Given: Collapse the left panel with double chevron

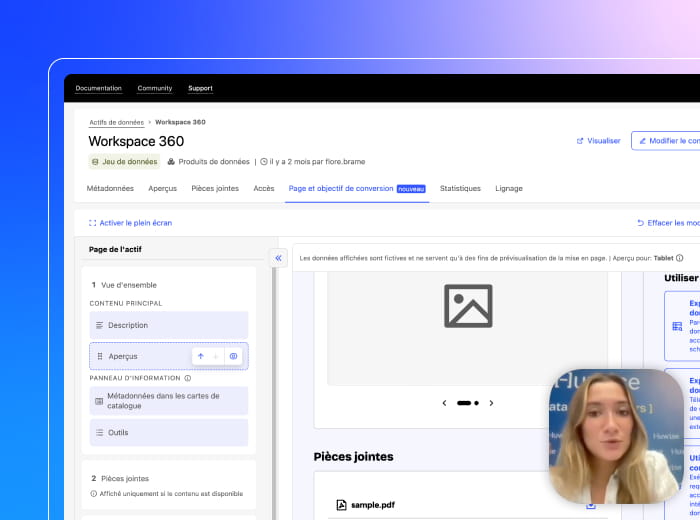Looking at the screenshot, I should pyautogui.click(x=278, y=258).
